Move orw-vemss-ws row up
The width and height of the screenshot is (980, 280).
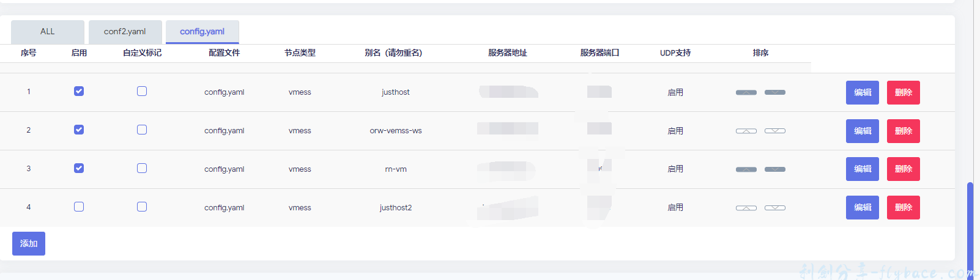pos(746,131)
